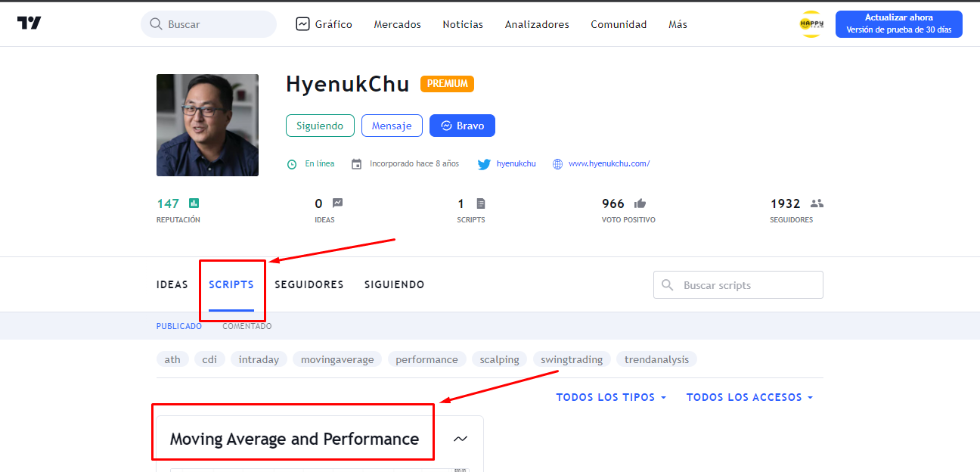Select the COMENTADO sub-tab
Viewport: 980px width, 472px height.
coord(247,326)
